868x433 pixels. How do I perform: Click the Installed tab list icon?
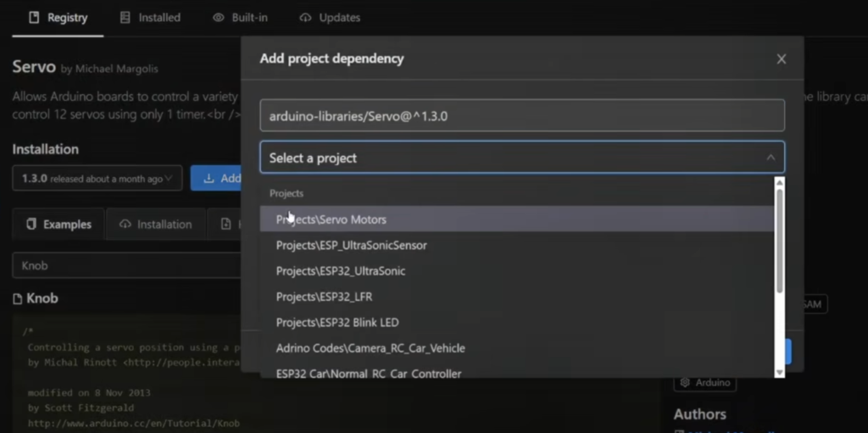[x=125, y=18]
